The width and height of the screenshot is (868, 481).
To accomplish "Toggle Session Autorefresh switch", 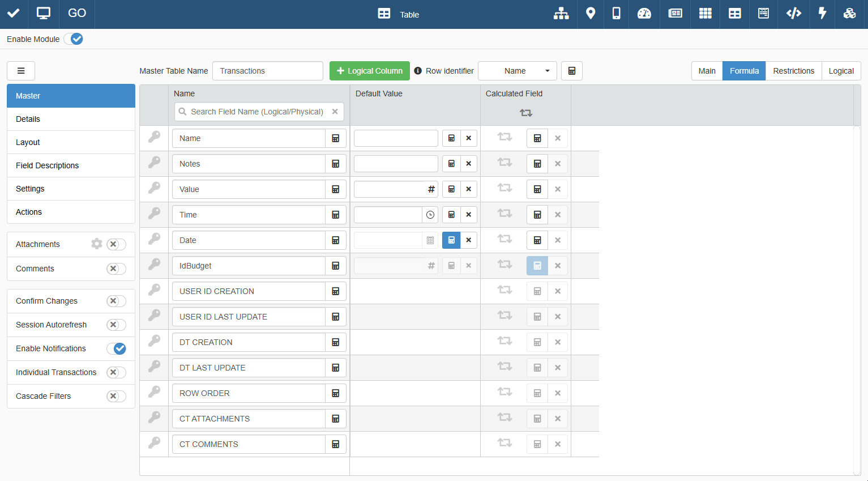I will [116, 325].
